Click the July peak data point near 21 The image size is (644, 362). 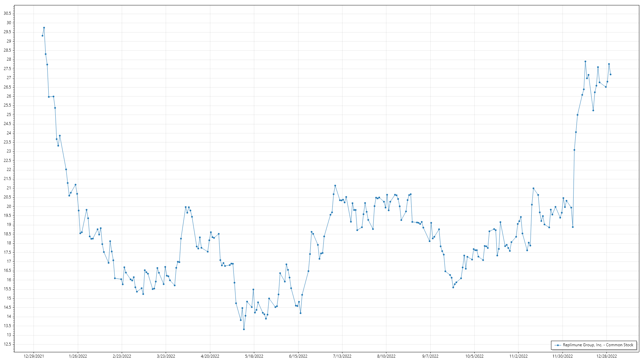(335, 186)
